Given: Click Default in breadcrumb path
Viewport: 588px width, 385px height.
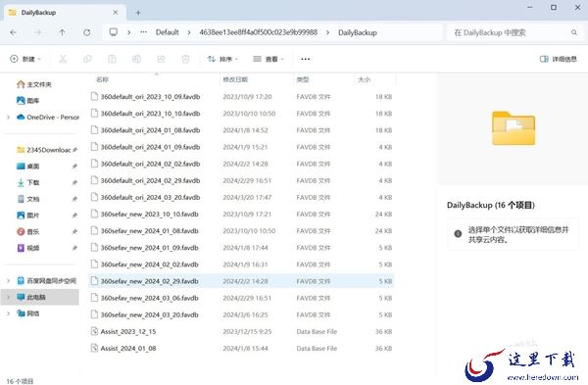Looking at the screenshot, I should [168, 32].
